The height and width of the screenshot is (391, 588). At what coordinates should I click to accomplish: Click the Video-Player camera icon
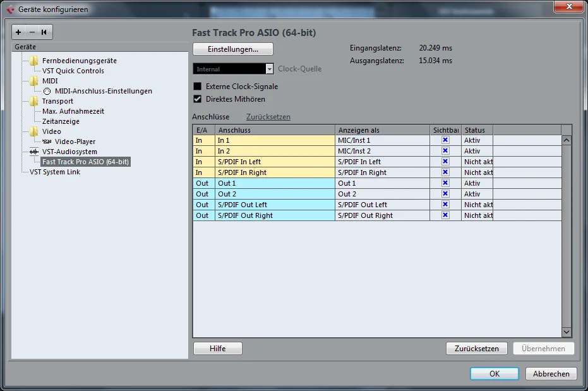(x=47, y=141)
